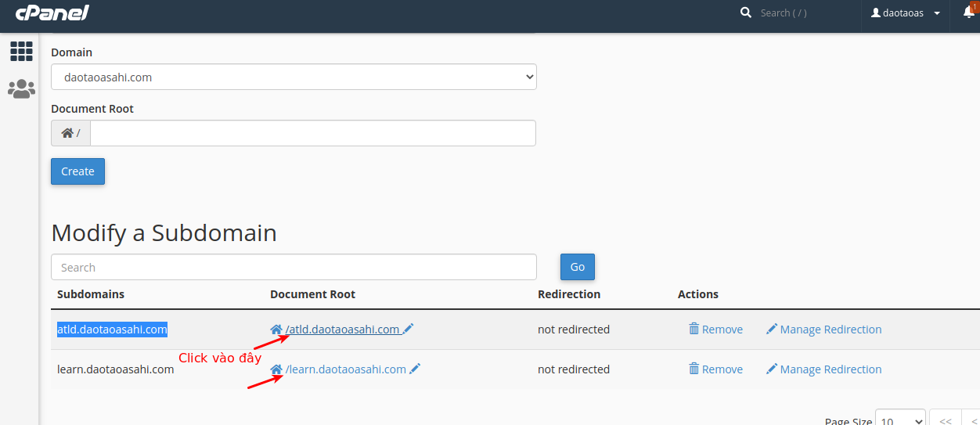Focus the subdomain Search field
980x425 pixels.
pyautogui.click(x=294, y=267)
